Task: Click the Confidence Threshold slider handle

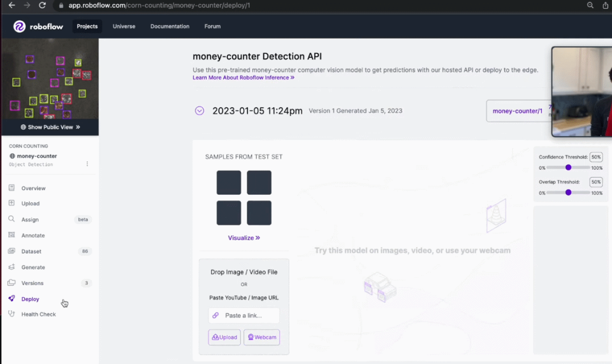Action: tap(568, 167)
